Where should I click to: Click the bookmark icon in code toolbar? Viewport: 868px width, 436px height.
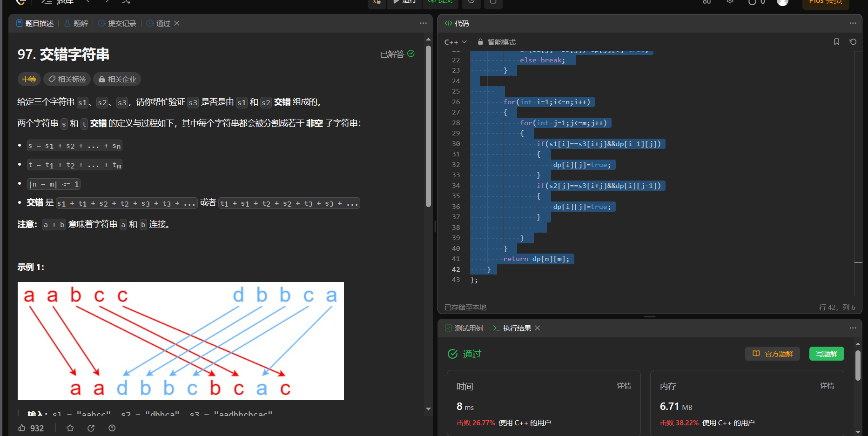click(836, 42)
